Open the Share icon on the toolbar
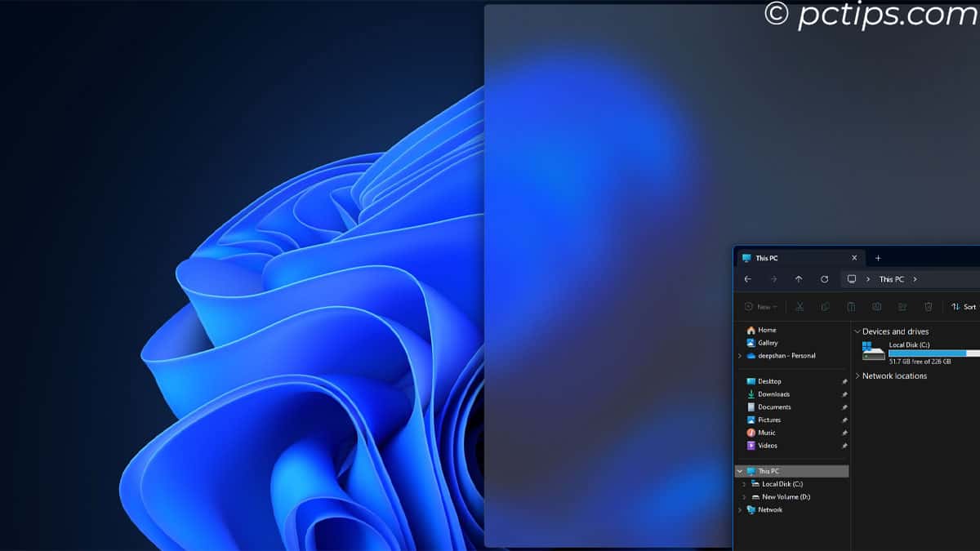This screenshot has height=551, width=980. (902, 307)
